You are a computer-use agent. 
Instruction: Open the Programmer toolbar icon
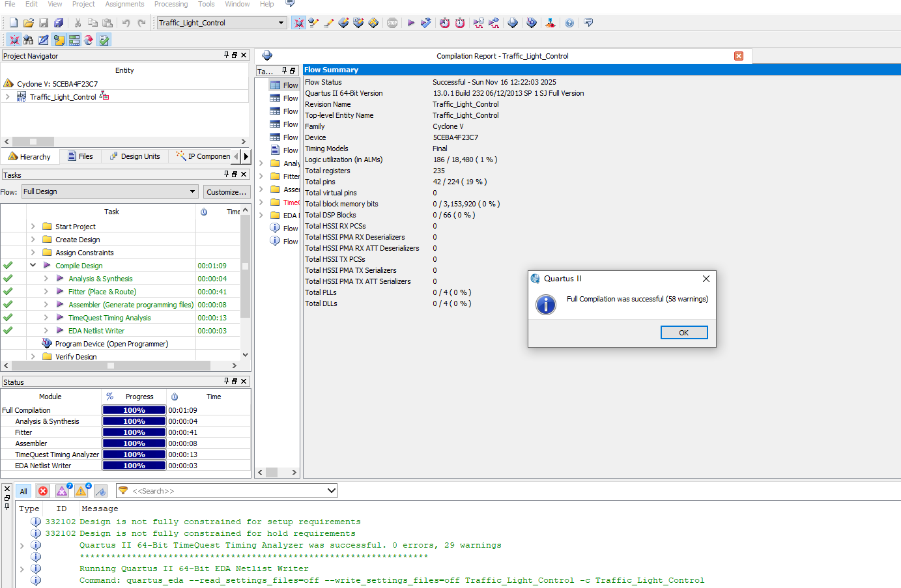[x=532, y=23]
